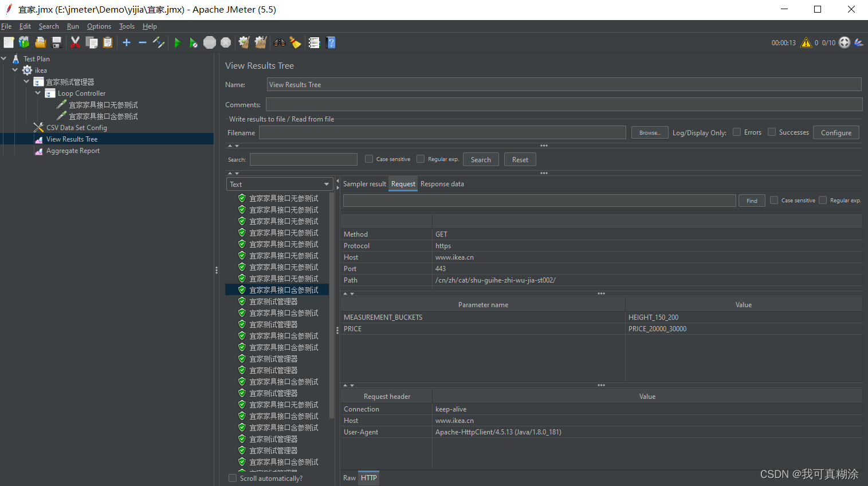Image resolution: width=868 pixels, height=486 pixels.
Task: Switch to the Raw tab
Action: point(349,478)
